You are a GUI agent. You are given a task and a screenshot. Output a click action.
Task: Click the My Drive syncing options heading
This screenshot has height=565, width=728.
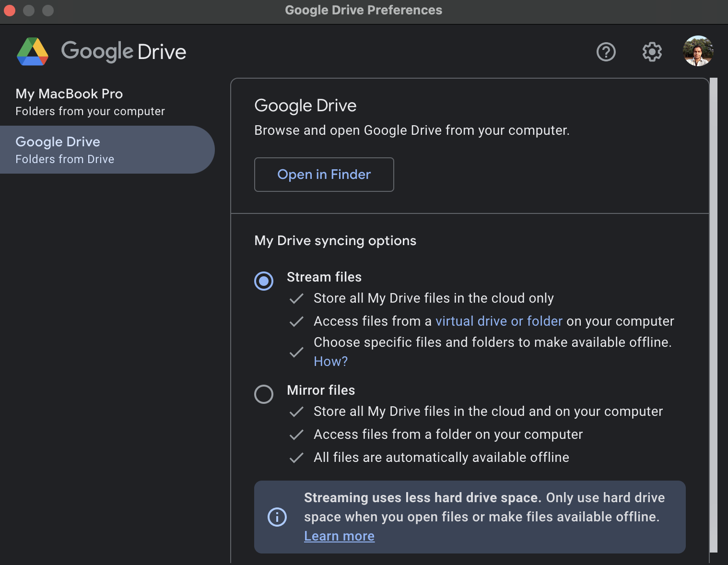tap(335, 241)
